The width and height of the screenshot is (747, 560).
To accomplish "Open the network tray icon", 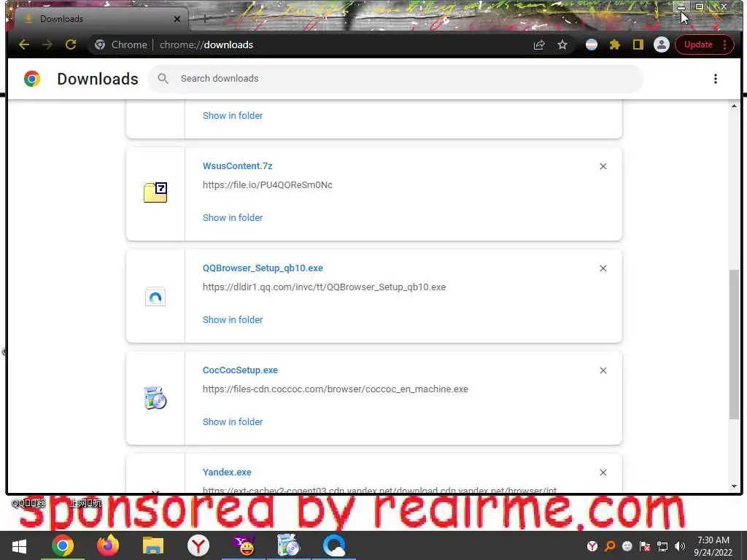I will 662,546.
